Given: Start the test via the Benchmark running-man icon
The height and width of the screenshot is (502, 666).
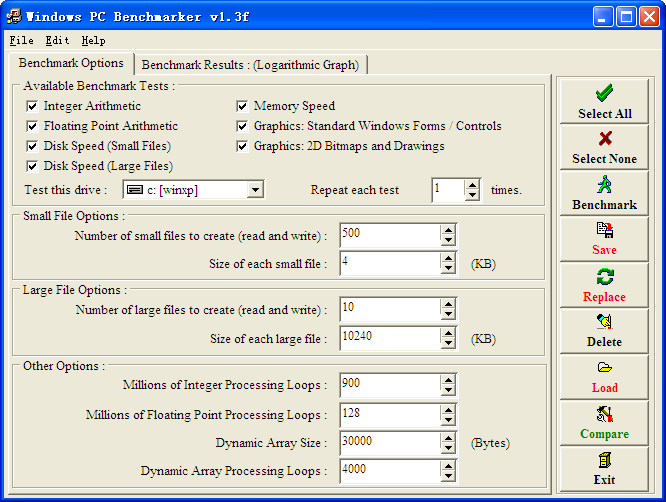Looking at the screenshot, I should click(x=604, y=185).
